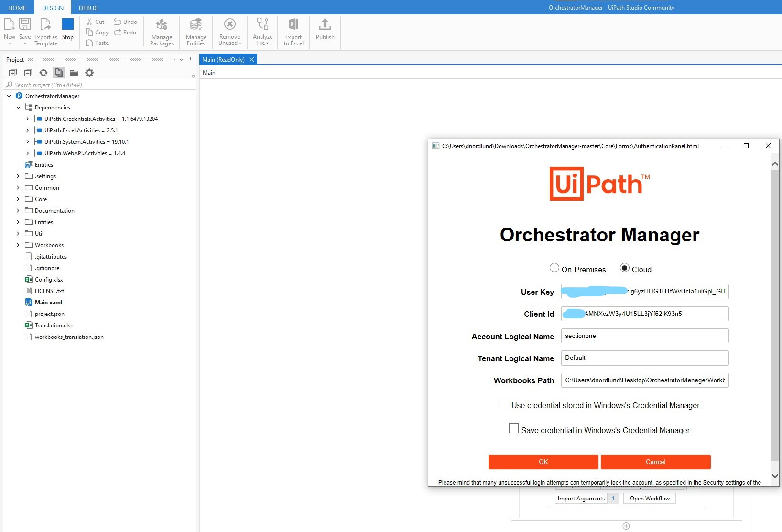782x532 pixels.
Task: Click Cancel in authentication panel
Action: [x=656, y=462]
